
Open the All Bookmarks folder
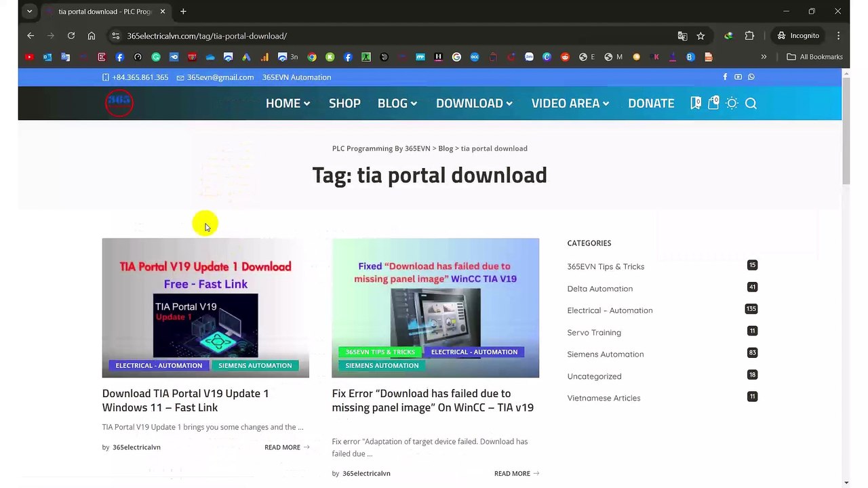(x=814, y=57)
